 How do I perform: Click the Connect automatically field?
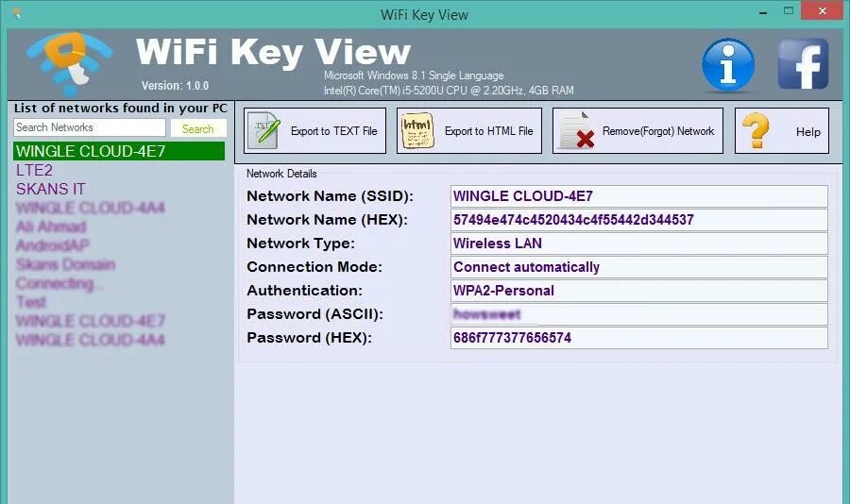click(639, 267)
